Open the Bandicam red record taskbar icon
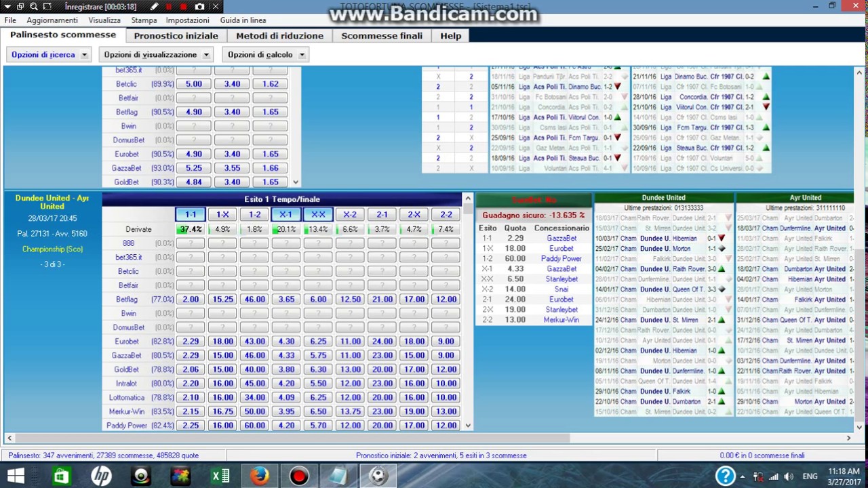868x488 pixels. pyautogui.click(x=299, y=476)
